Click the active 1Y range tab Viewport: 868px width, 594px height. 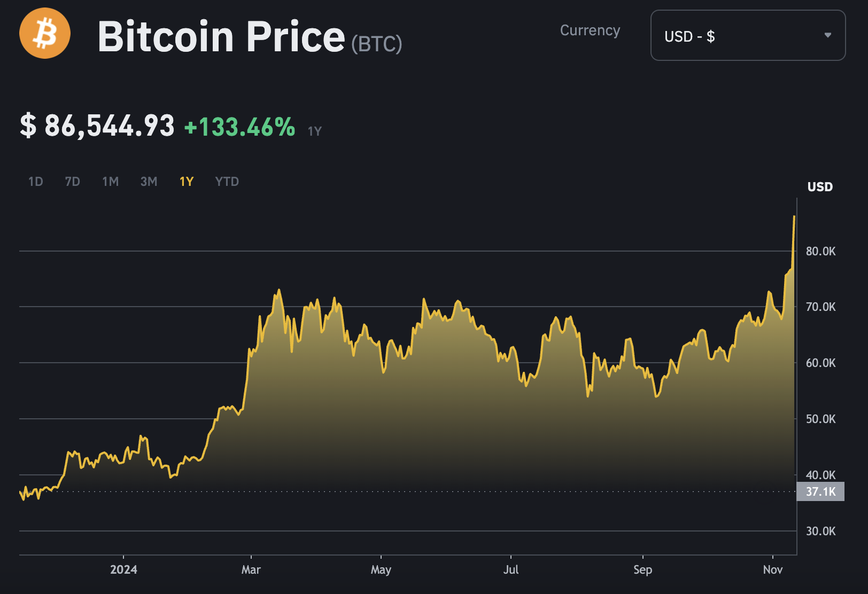187,182
